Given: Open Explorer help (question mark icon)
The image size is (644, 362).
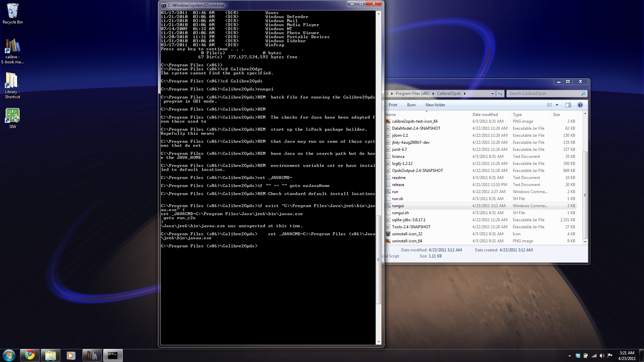Looking at the screenshot, I should [x=580, y=105].
